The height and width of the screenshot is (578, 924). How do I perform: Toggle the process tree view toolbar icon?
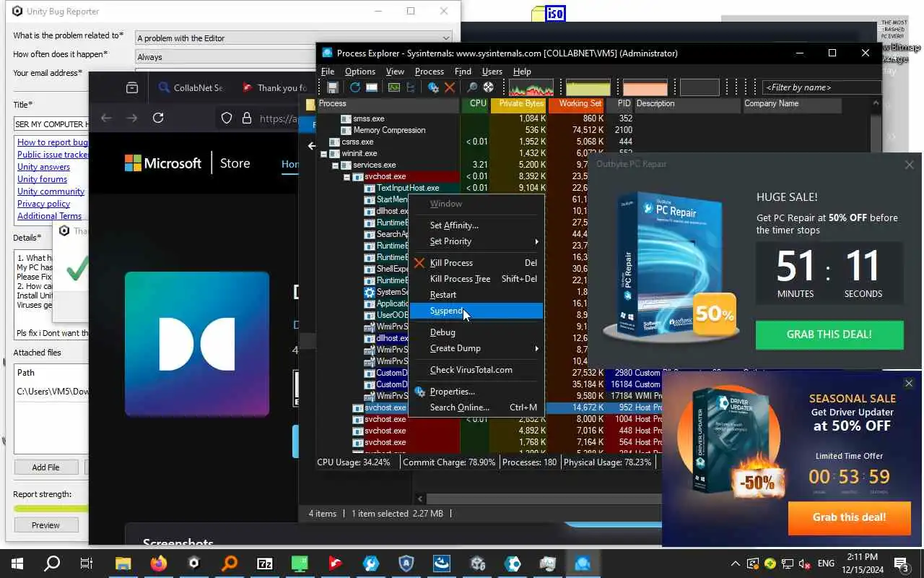pos(411,87)
